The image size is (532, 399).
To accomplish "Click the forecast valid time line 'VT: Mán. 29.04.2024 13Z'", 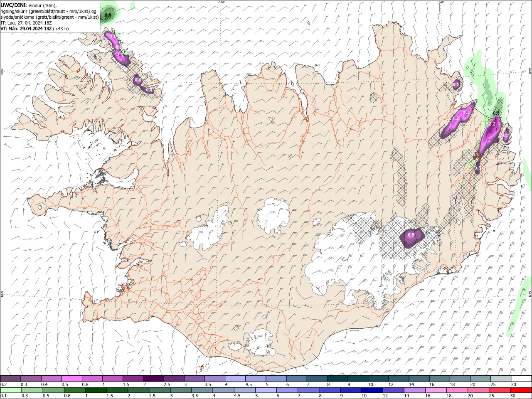I will point(26,29).
